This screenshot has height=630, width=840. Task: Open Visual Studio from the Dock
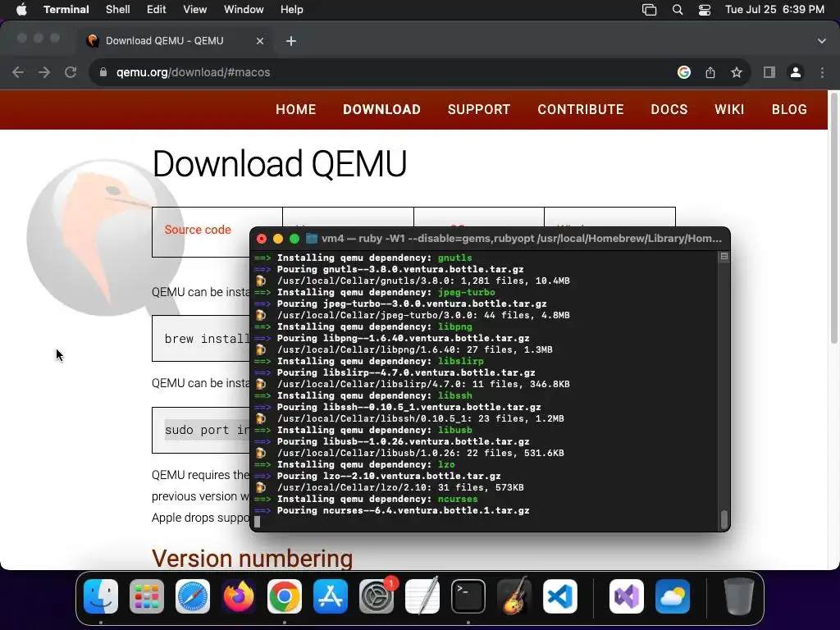[627, 596]
